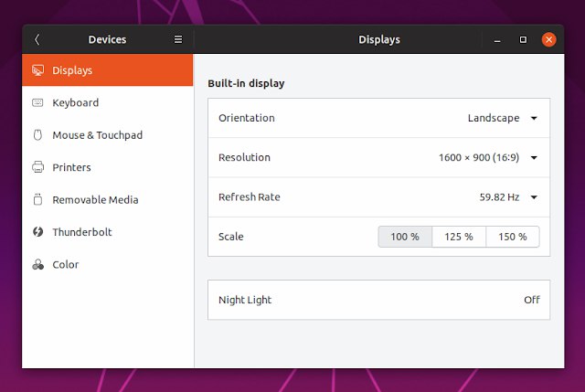Image resolution: width=585 pixels, height=392 pixels.
Task: Maximize the Settings window
Action: coord(523,39)
